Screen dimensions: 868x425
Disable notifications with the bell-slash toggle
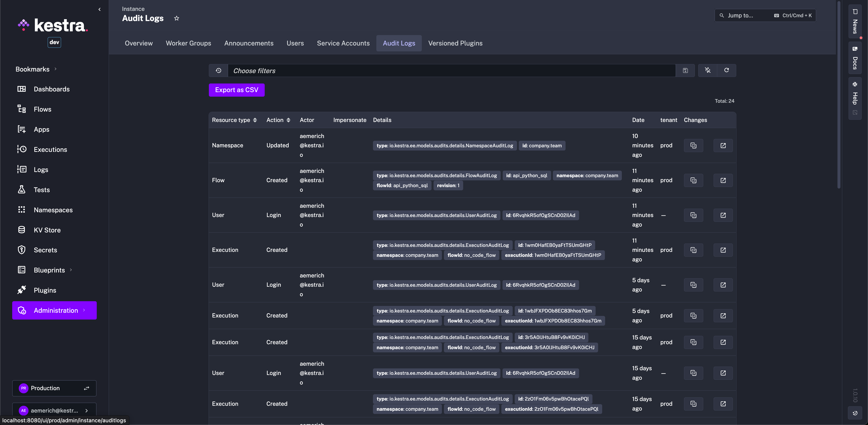pyautogui.click(x=708, y=70)
